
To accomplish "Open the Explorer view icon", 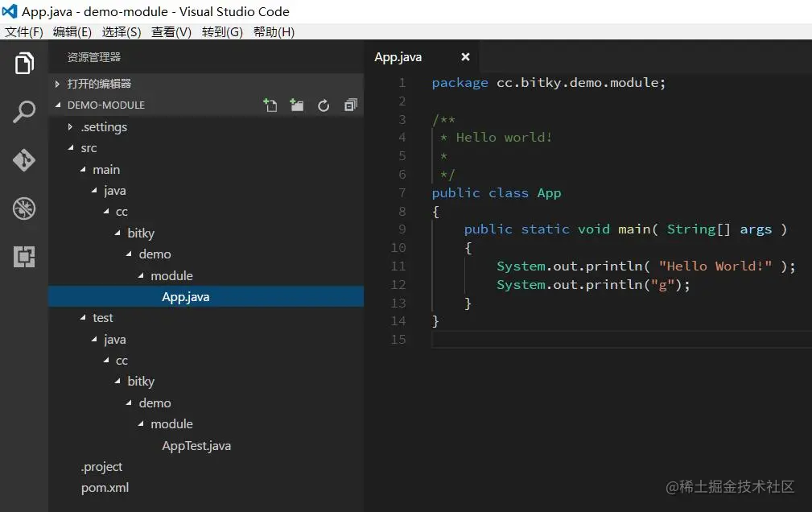I will (24, 64).
